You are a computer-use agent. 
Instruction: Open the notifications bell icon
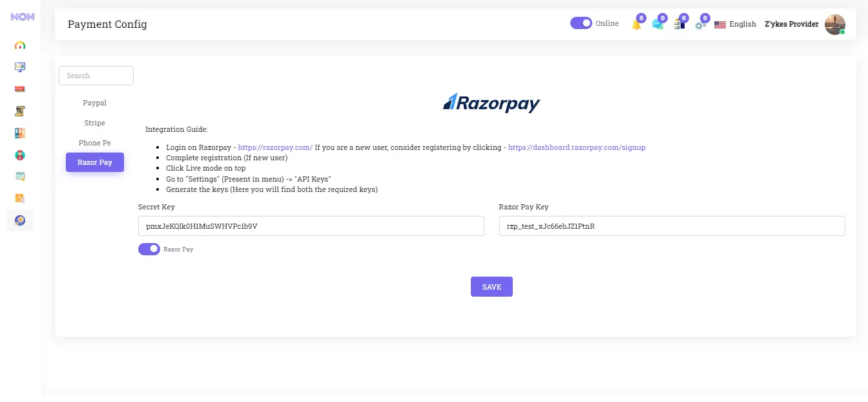click(x=637, y=25)
